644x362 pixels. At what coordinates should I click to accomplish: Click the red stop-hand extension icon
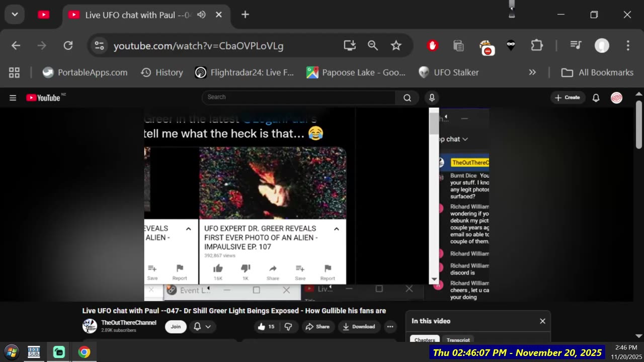(x=432, y=46)
